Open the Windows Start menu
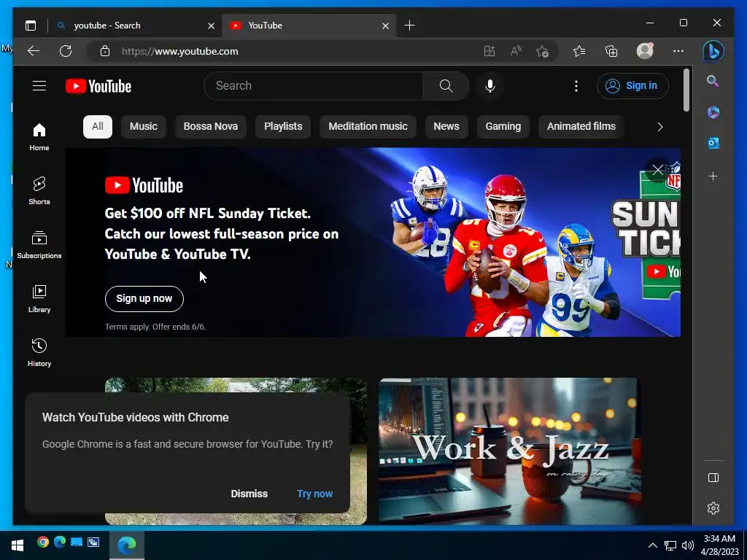Screen dimensions: 747x560 click(18, 545)
